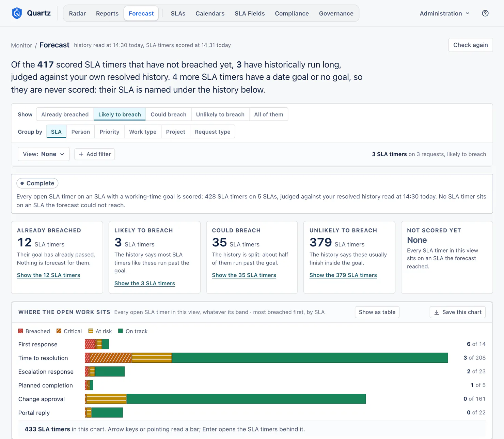504x439 pixels.
Task: Click the Breached legend swatch
Action: (20, 331)
